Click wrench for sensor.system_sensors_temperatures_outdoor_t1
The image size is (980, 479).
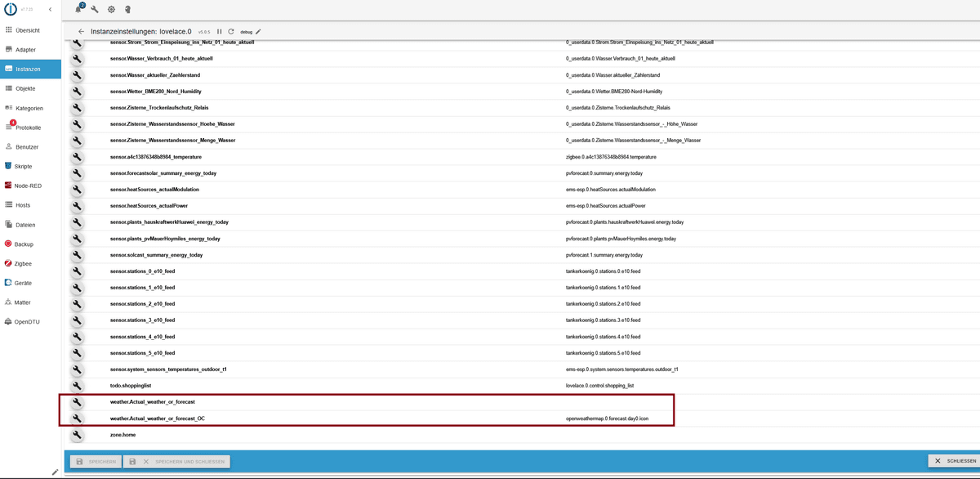[76, 369]
